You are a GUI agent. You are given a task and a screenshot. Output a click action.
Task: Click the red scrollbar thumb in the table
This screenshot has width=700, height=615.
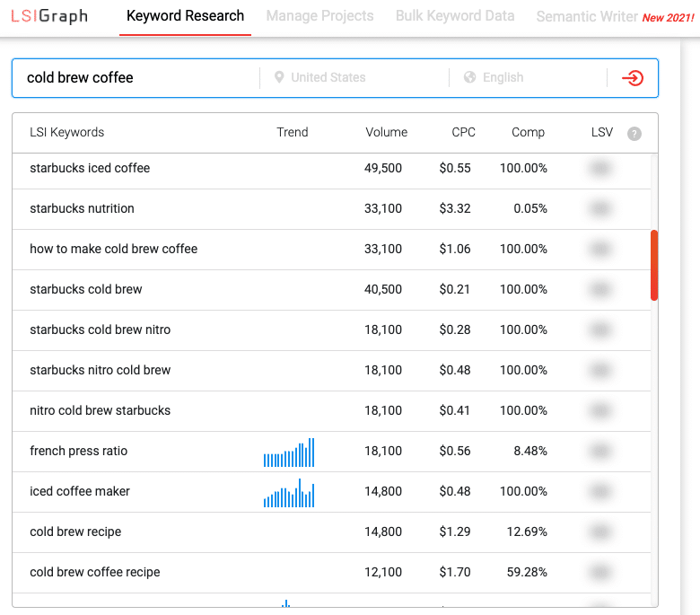654,265
